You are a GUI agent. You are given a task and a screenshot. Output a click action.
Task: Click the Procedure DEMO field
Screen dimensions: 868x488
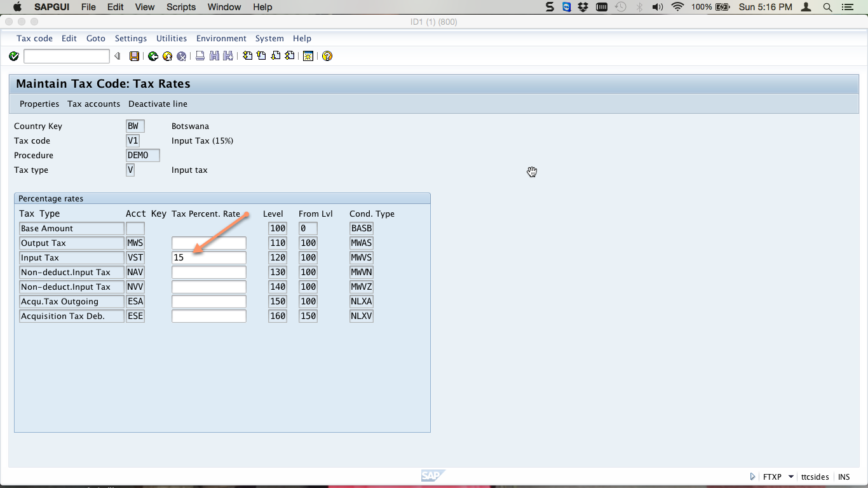[x=143, y=155]
